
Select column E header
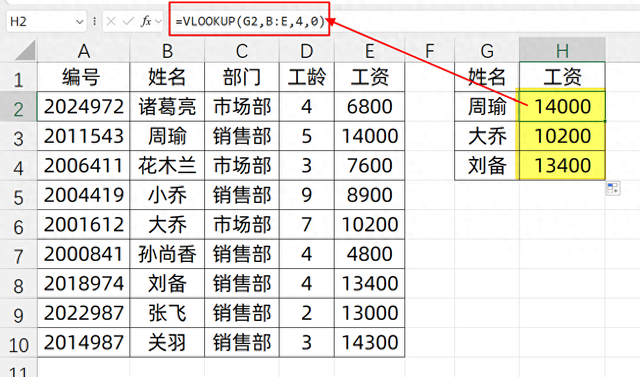pos(369,51)
